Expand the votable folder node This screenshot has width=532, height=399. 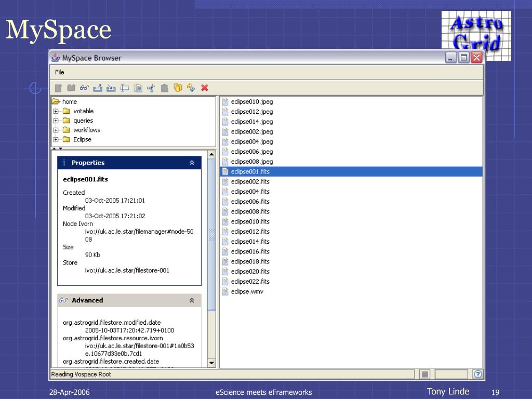56,111
